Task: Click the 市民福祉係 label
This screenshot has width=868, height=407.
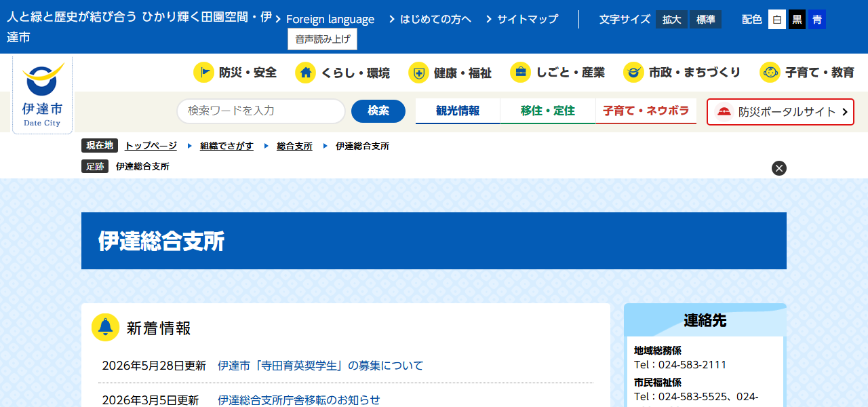Action: pyautogui.click(x=658, y=383)
